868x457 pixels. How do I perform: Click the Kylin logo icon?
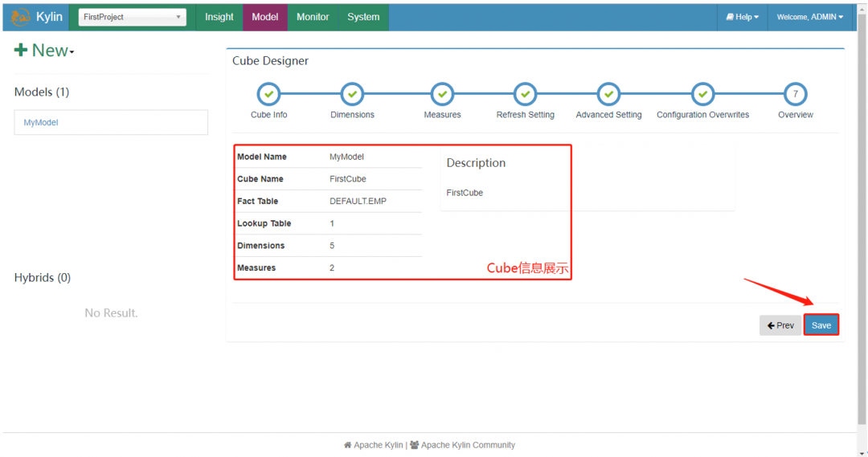click(x=20, y=17)
